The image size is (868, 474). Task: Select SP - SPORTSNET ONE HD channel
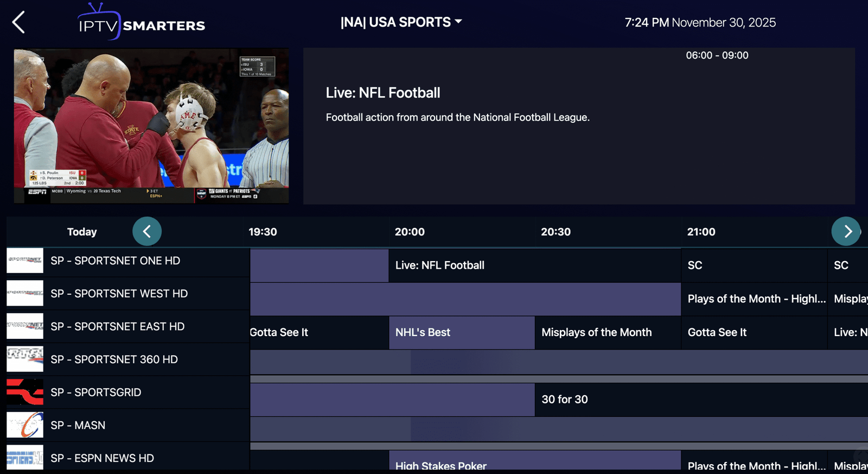coord(115,261)
